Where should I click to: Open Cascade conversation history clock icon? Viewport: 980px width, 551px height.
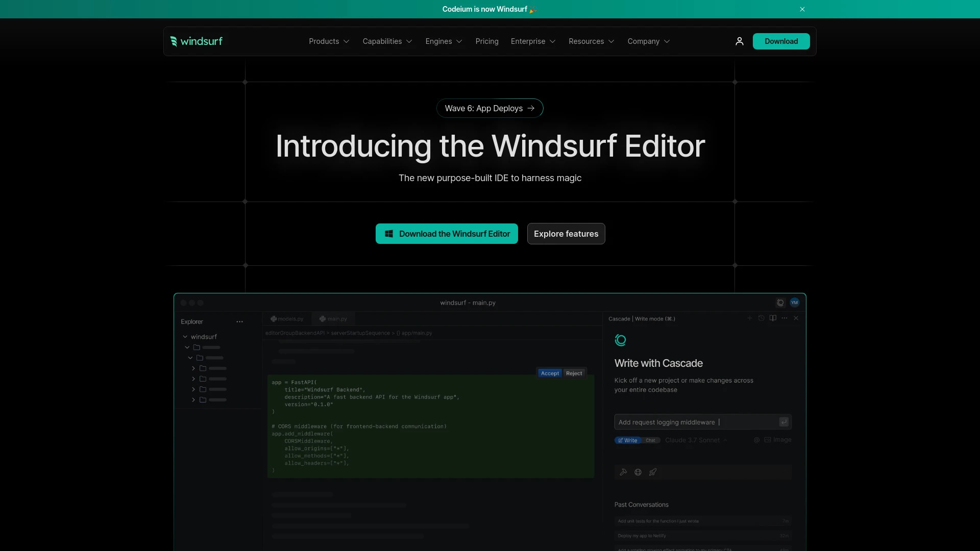[x=761, y=318]
